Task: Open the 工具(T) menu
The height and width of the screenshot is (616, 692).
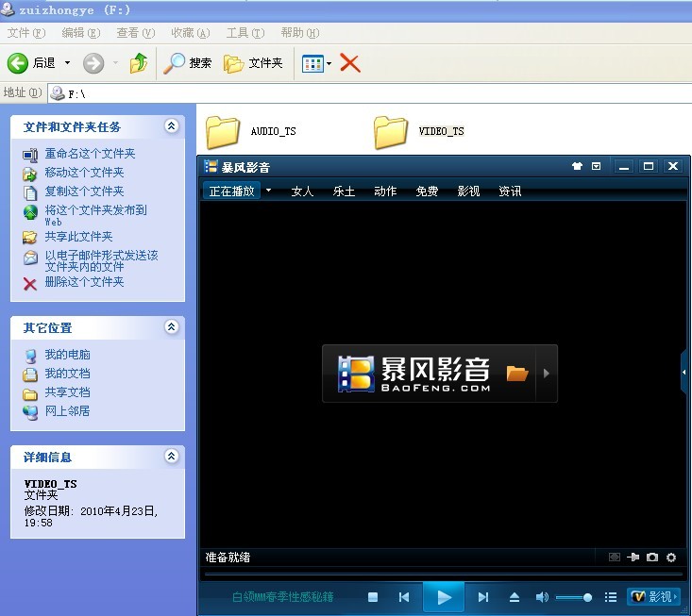Action: coord(245,33)
